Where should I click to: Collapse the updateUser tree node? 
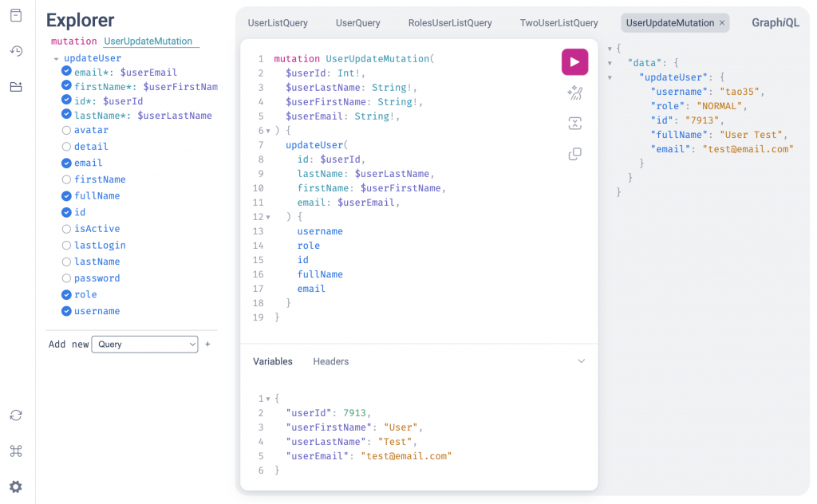pyautogui.click(x=57, y=59)
